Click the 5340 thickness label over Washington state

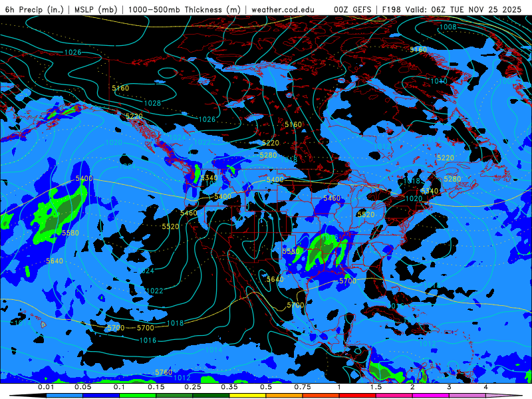point(209,178)
